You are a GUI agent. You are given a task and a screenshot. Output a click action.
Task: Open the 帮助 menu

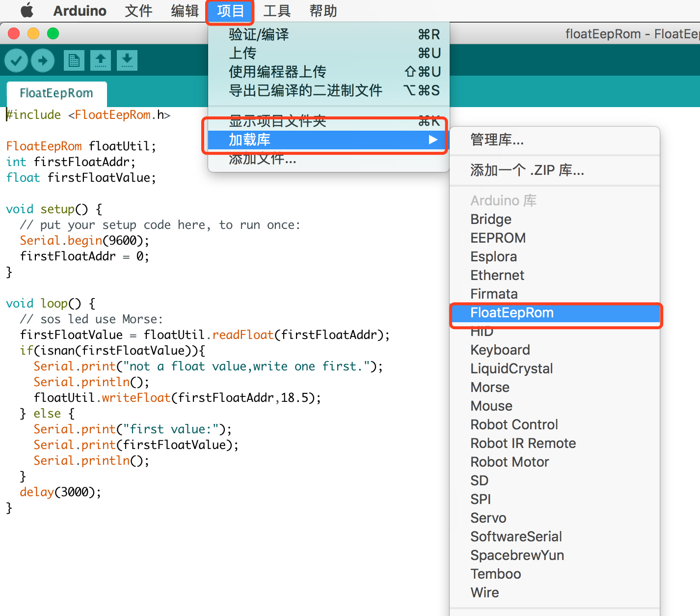pyautogui.click(x=323, y=11)
